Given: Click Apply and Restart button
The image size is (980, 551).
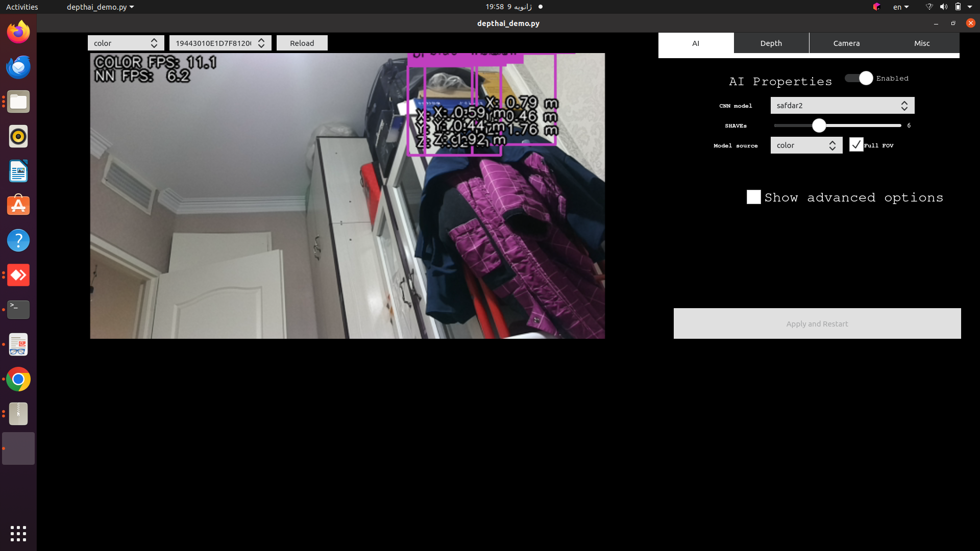Looking at the screenshot, I should 817,323.
